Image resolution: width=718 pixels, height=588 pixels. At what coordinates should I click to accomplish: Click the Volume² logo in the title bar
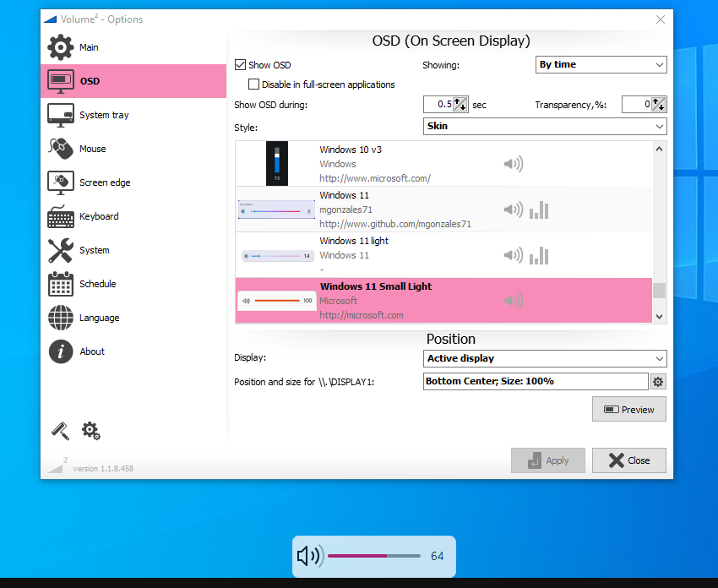(x=50, y=19)
